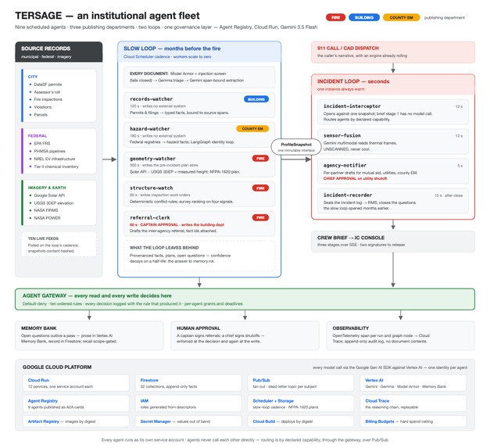Click the agency-notifier card title

(345, 166)
